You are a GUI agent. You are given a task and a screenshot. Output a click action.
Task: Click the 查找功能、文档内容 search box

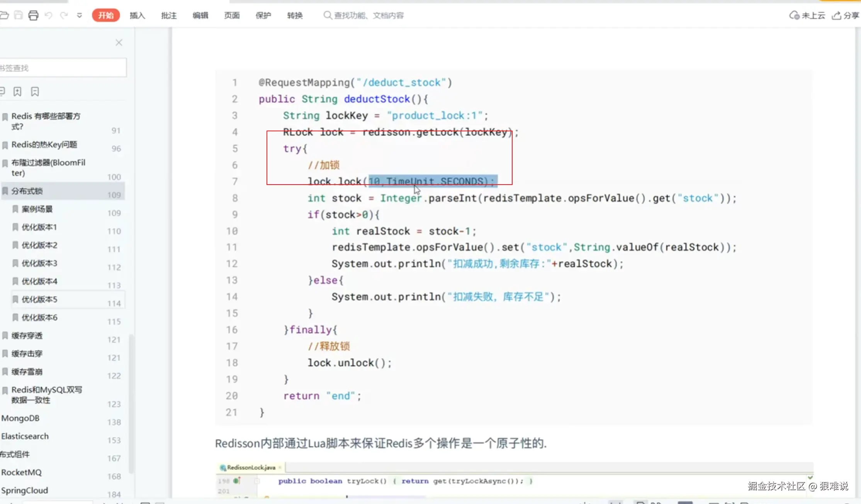pos(368,15)
